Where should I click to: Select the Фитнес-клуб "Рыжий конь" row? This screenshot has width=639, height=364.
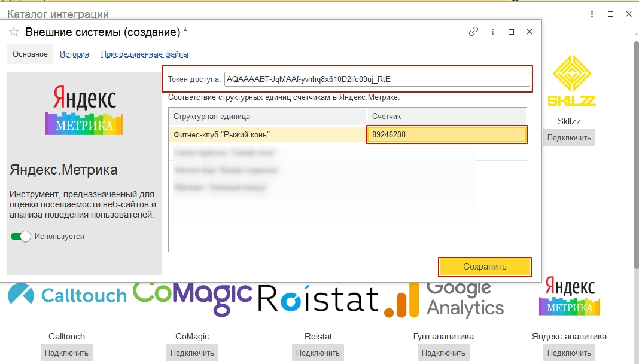click(x=348, y=134)
